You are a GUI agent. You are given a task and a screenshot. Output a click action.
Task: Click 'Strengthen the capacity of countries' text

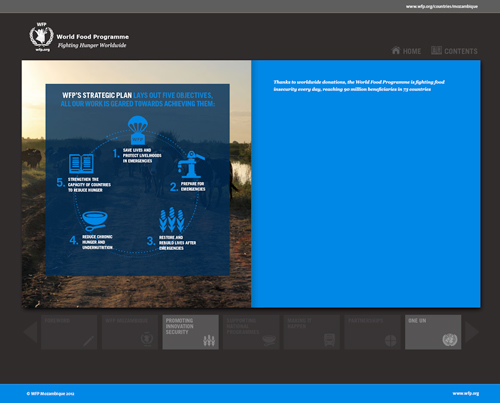pyautogui.click(x=89, y=185)
